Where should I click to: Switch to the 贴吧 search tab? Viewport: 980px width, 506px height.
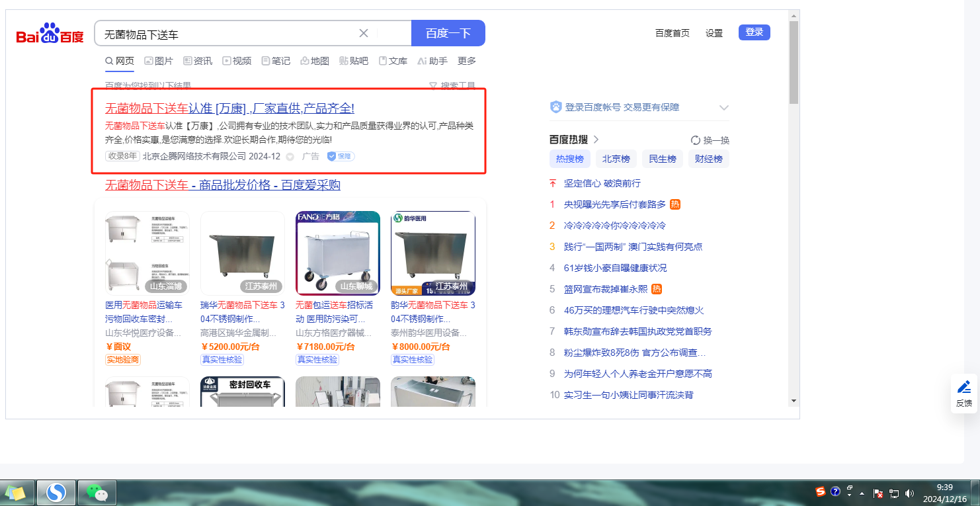[354, 61]
